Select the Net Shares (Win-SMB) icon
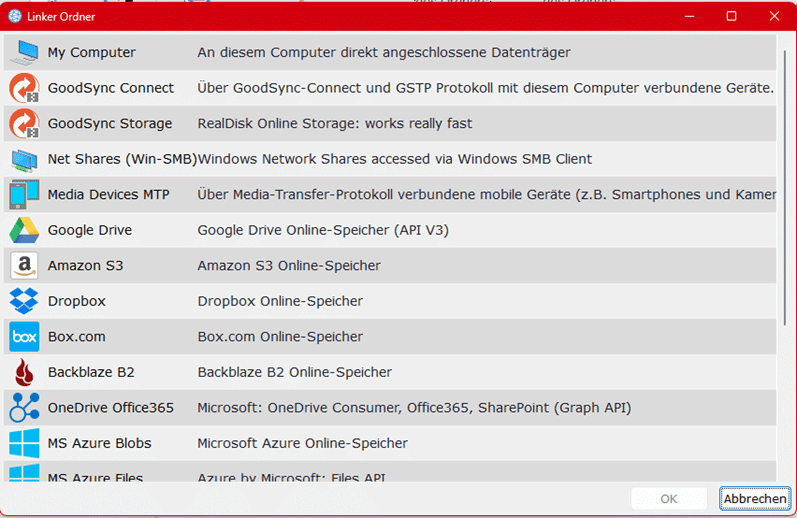This screenshot has height=518, width=797. [24, 160]
